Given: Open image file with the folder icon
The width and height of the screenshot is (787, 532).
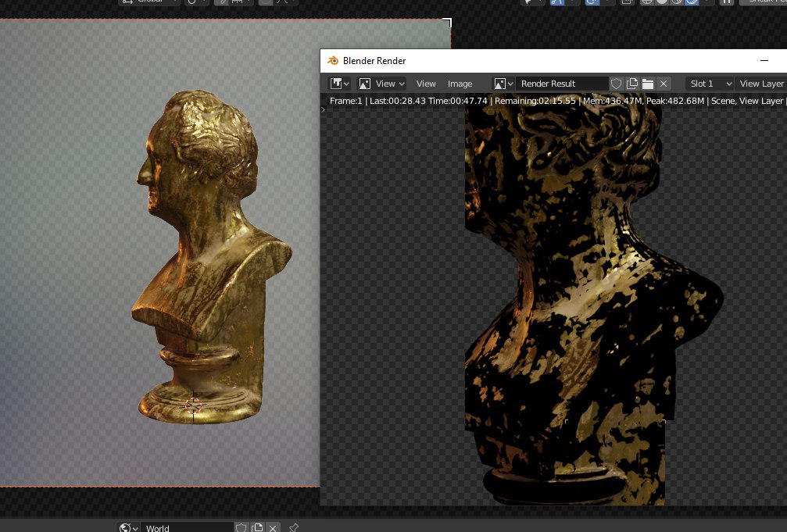Looking at the screenshot, I should (647, 84).
